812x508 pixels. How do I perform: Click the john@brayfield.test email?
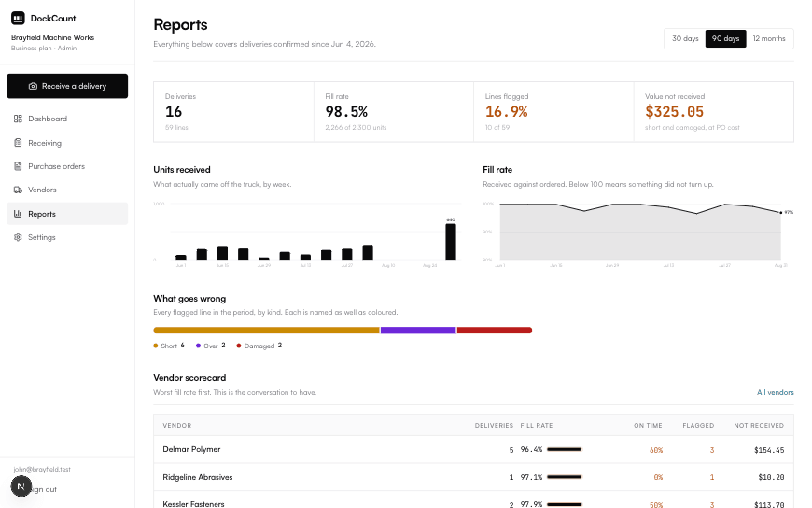point(42,469)
